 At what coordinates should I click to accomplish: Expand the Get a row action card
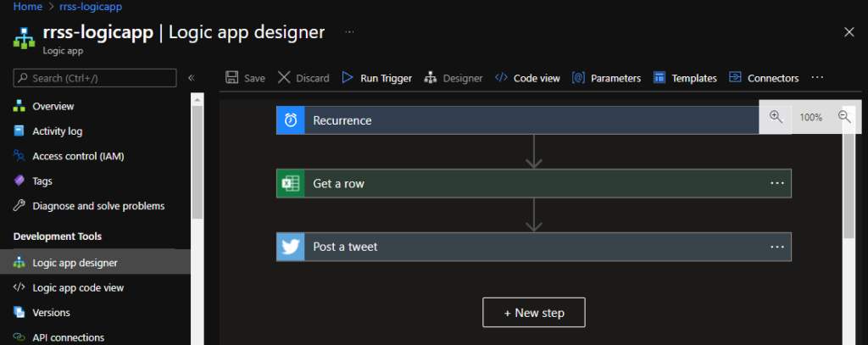[x=534, y=183]
